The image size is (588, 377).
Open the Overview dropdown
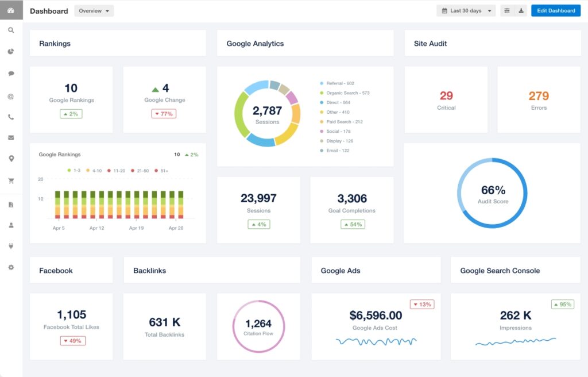[94, 11]
